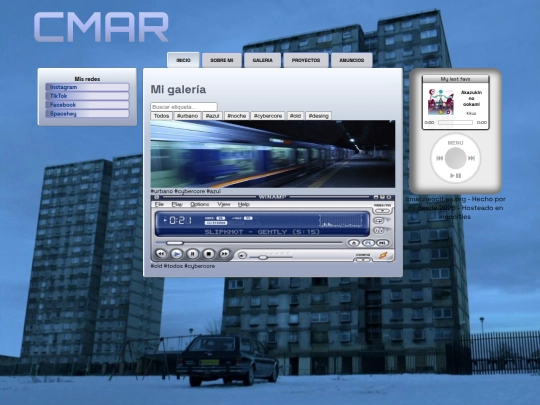Screen dimensions: 540x405
Task: Click the neocities footer credit text
Action: pos(455,208)
